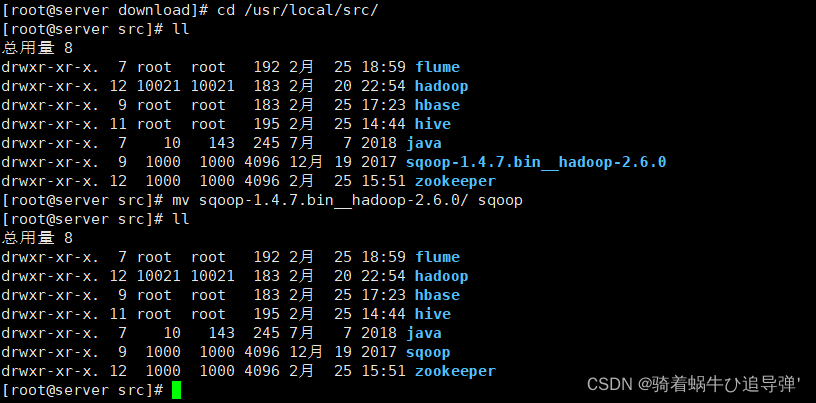Screen dimensions: 816x403
Task: Click the first hadoop directory name
Action: click(x=441, y=86)
